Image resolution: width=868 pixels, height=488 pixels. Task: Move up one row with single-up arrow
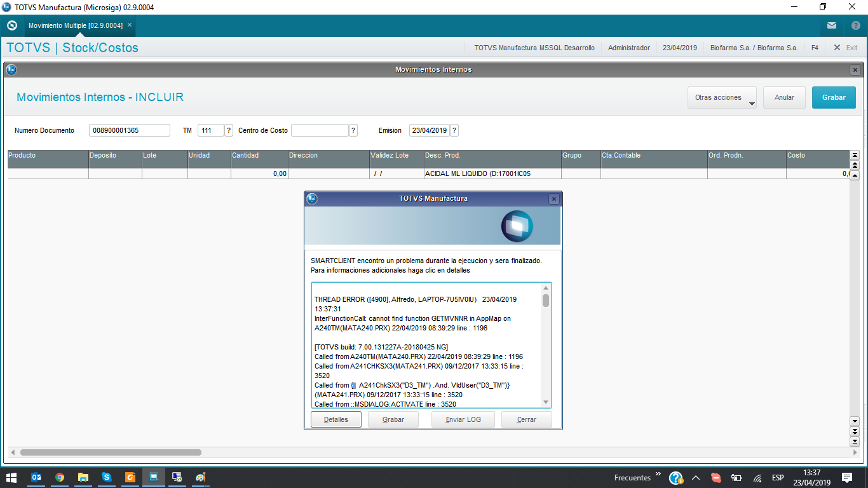point(855,174)
